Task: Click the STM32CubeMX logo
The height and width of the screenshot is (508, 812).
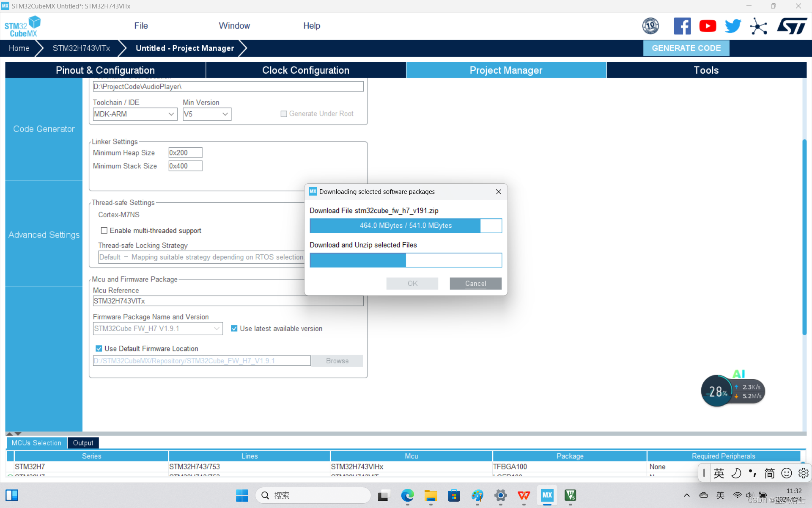Action: 23,26
